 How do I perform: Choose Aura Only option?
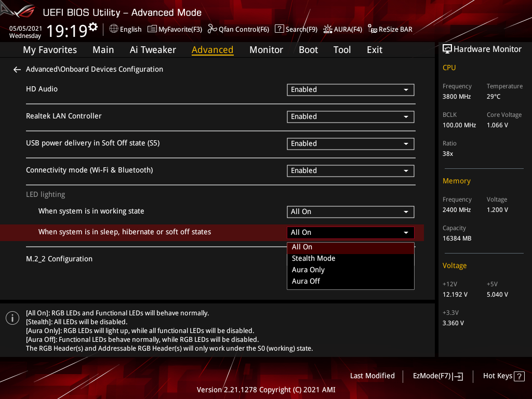[351, 270]
